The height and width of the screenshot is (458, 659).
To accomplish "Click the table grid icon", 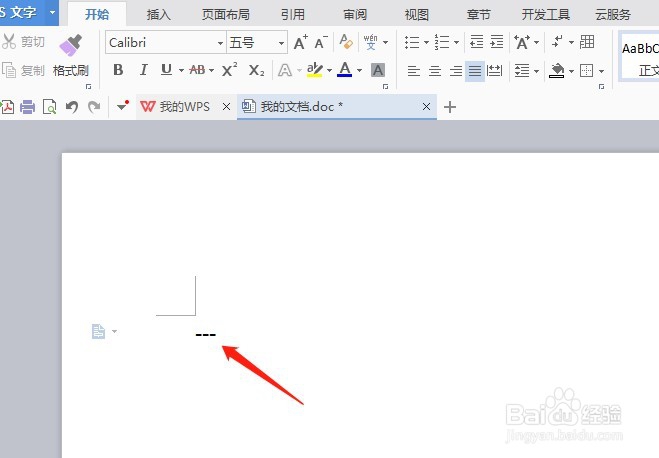I will 587,42.
